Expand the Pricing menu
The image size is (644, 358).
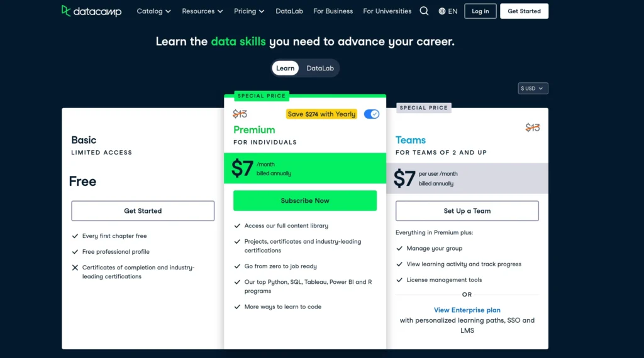(249, 11)
